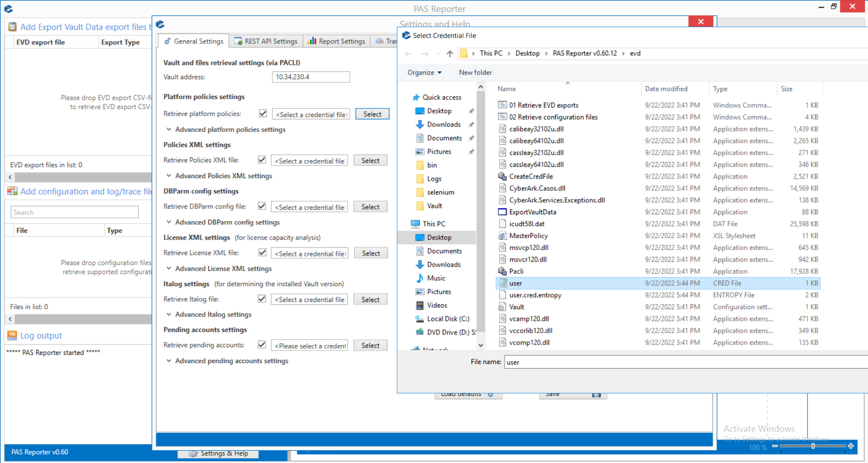Toggle Retrieve License XML file checkbox

(262, 252)
